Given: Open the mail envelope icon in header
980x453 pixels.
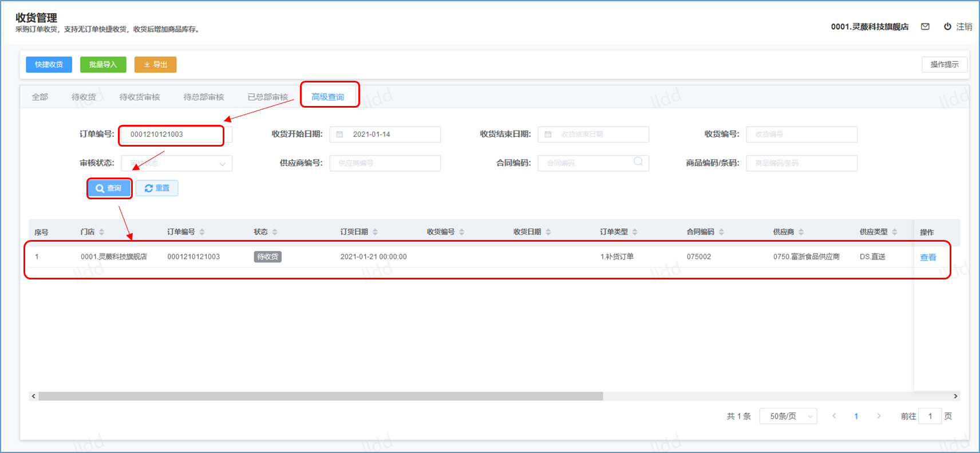Looking at the screenshot, I should point(925,26).
